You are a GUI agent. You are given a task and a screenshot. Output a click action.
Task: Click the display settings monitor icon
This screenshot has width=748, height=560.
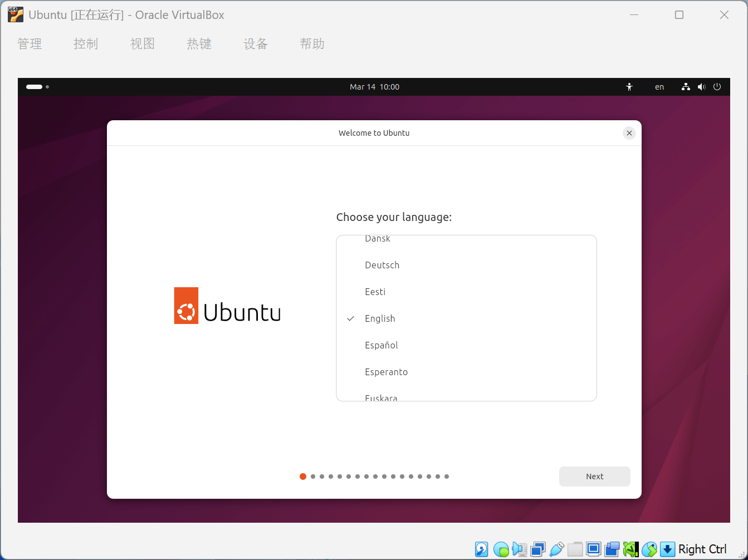coord(594,549)
